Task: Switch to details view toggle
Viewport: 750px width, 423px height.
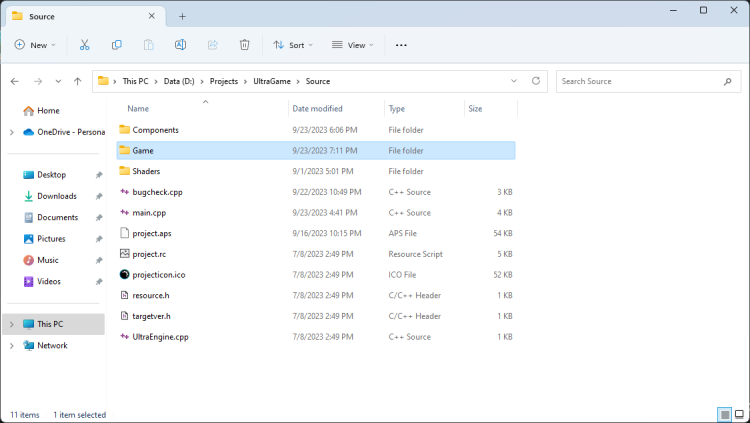Action: pyautogui.click(x=724, y=414)
